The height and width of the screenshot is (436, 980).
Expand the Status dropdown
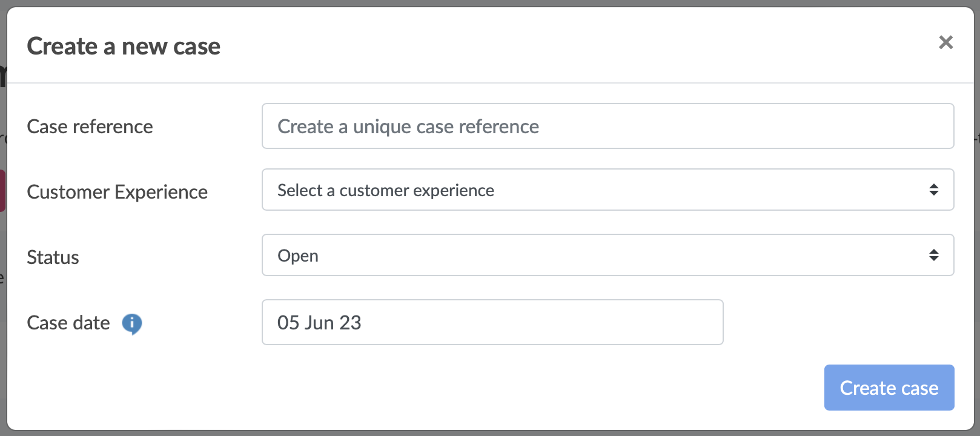pyautogui.click(x=608, y=255)
